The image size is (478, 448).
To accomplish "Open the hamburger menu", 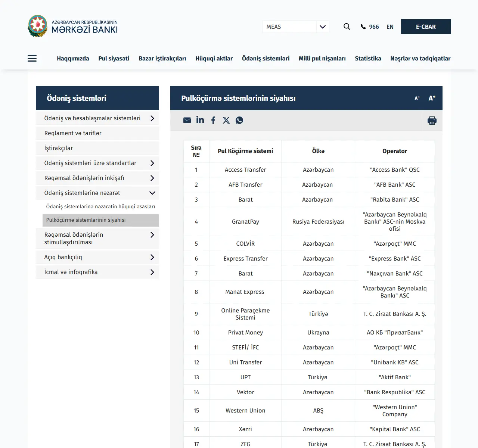I will (32, 58).
